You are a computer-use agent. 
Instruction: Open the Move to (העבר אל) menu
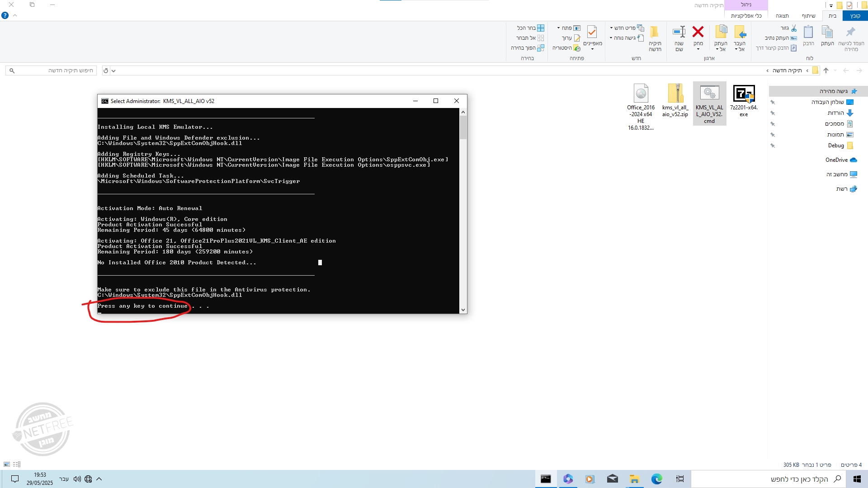point(740,38)
